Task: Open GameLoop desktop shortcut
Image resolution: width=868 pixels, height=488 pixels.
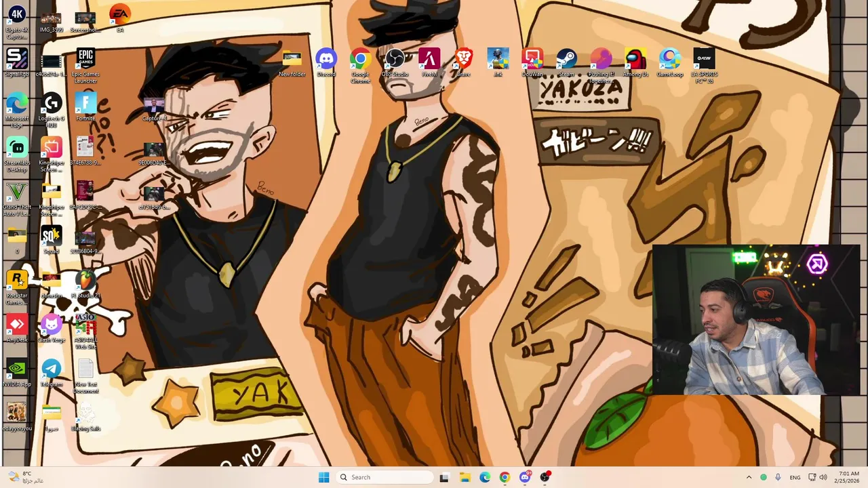Action: (670, 62)
